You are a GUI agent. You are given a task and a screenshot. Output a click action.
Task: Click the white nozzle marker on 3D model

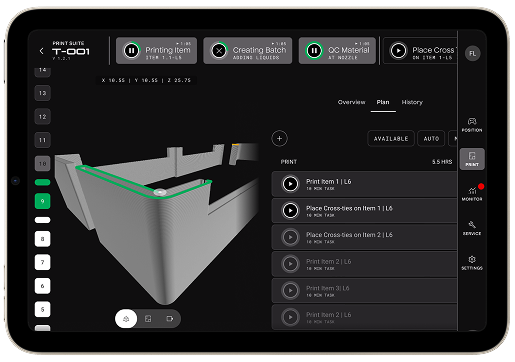[x=160, y=192]
